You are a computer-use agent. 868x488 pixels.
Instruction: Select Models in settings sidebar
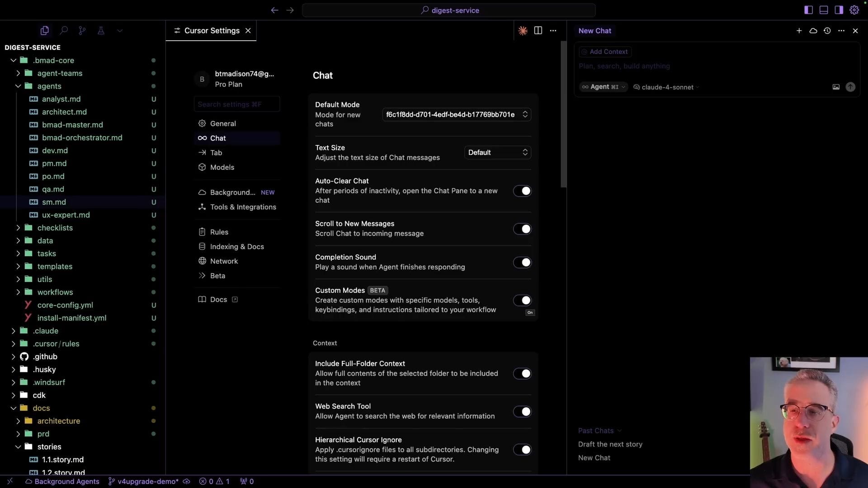point(222,167)
